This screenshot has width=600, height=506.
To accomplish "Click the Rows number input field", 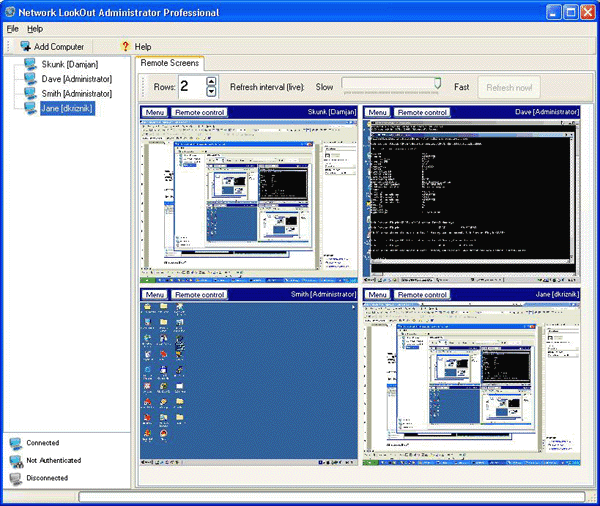I will point(190,87).
